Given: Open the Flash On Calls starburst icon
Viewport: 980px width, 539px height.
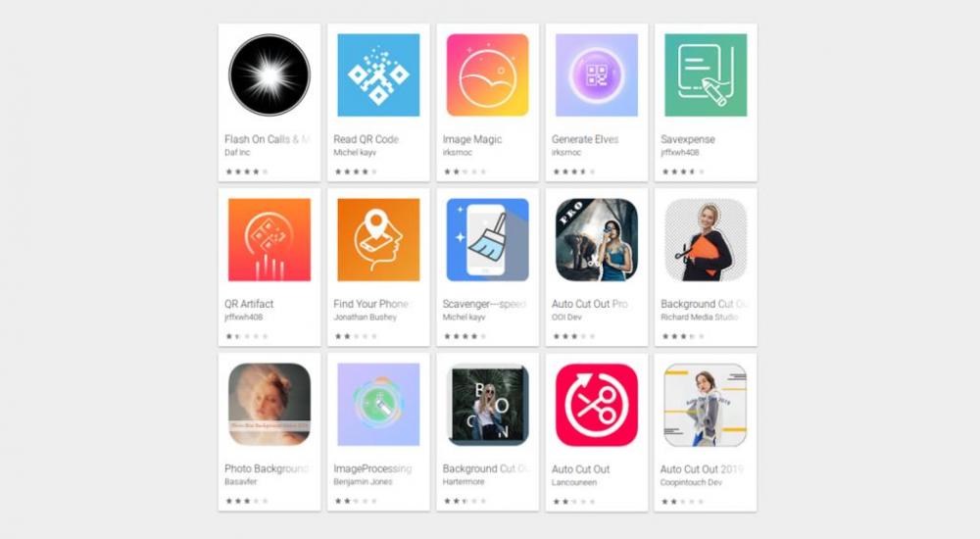Looking at the screenshot, I should (269, 75).
